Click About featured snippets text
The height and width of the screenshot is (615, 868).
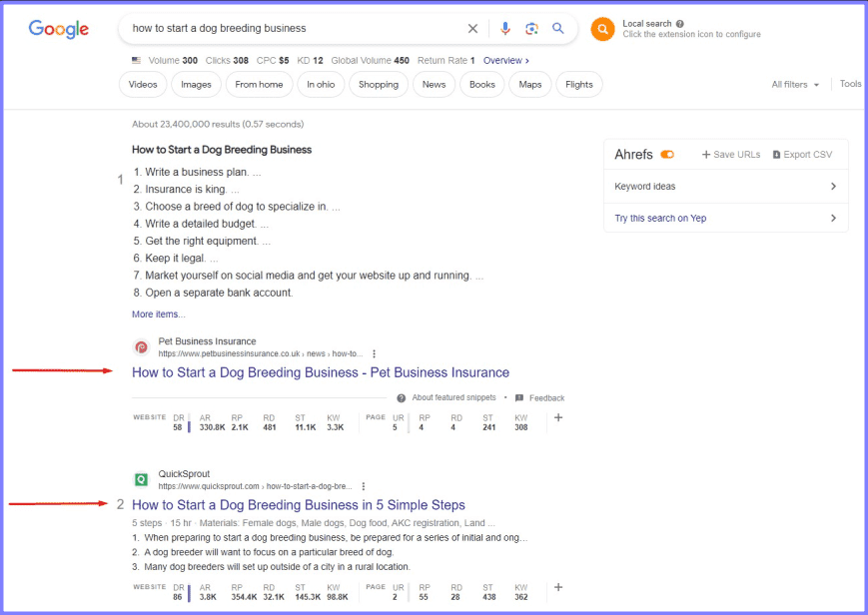[453, 398]
